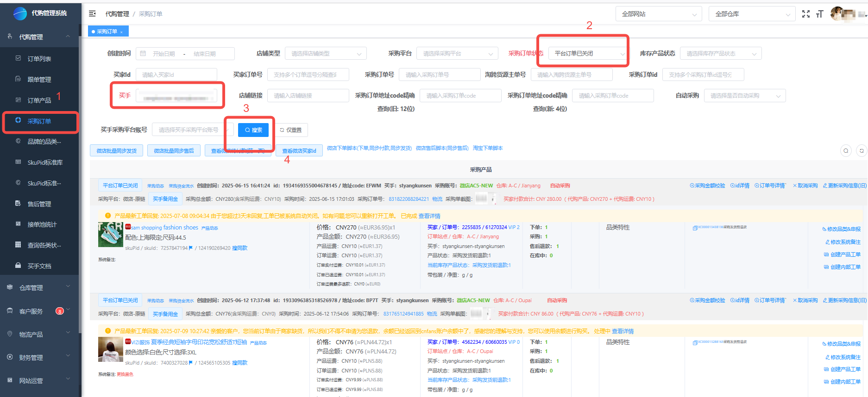Click the user avatar in top right
Screen dimensions: 868x397
837,14
